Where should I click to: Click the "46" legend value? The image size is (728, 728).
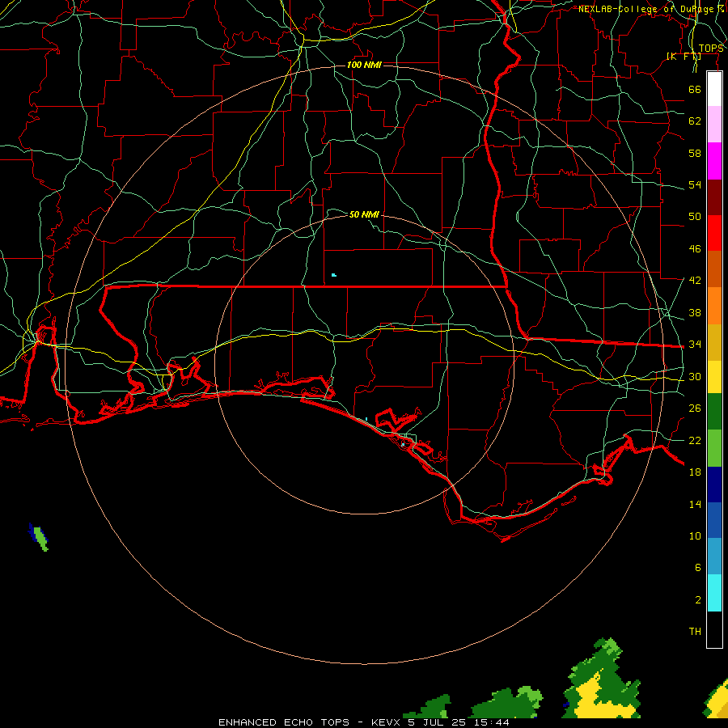[x=695, y=249]
